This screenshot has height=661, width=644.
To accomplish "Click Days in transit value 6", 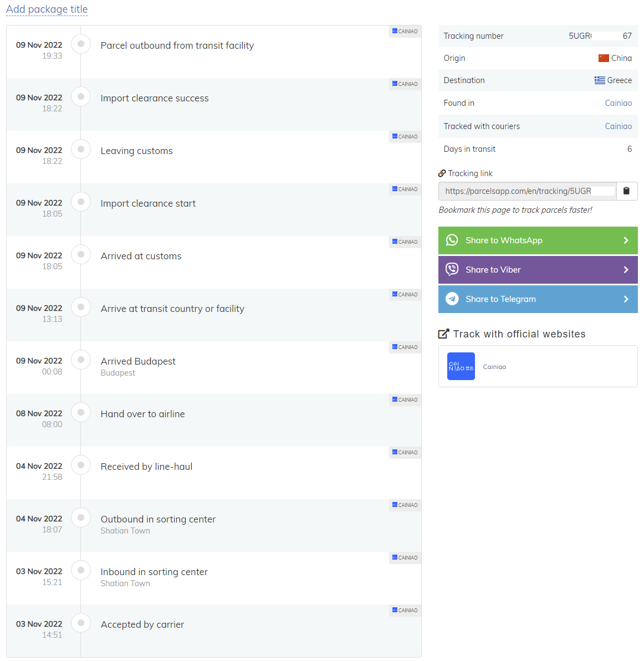I will click(x=630, y=149).
